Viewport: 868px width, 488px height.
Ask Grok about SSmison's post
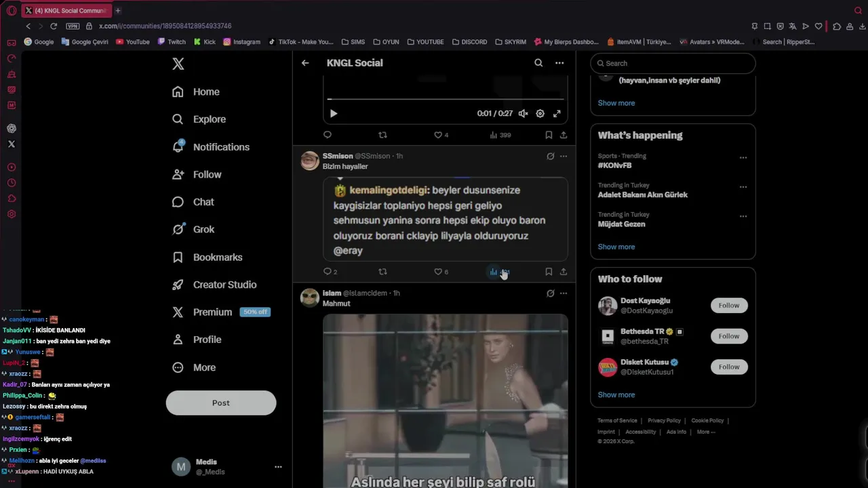[x=551, y=156]
